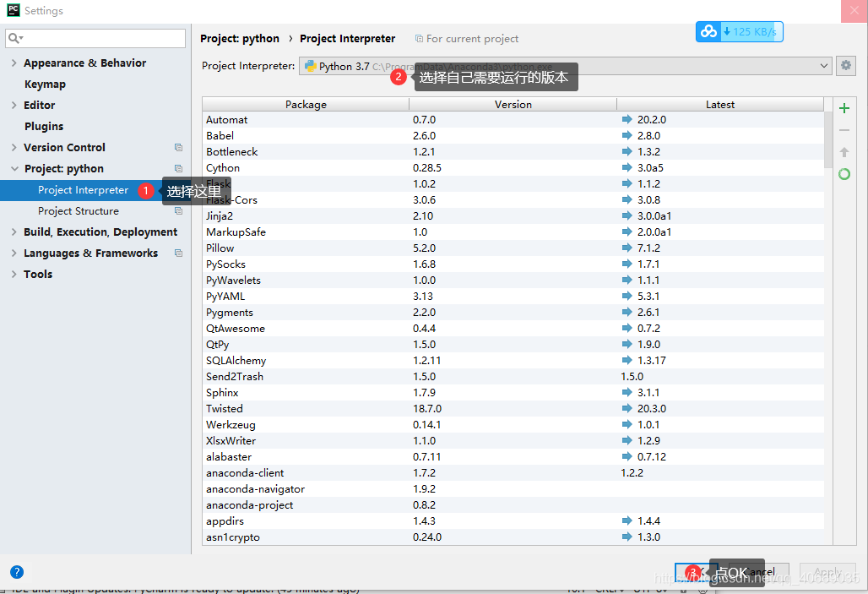
Task: Select the appdirs package row
Action: point(513,520)
